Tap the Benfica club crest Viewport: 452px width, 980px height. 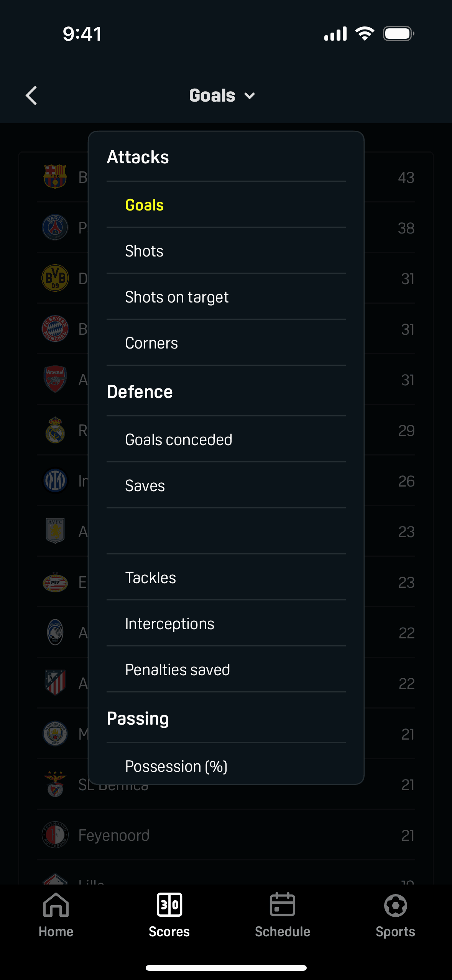click(x=55, y=784)
